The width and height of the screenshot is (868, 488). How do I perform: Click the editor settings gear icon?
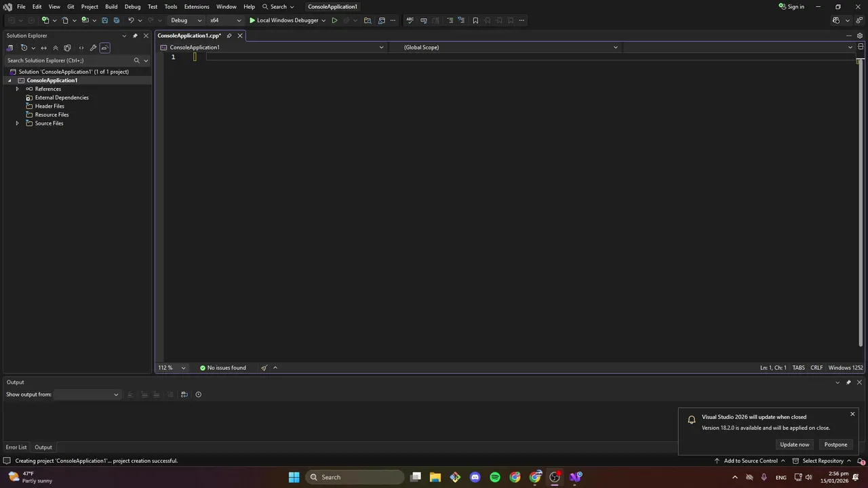[x=860, y=35]
